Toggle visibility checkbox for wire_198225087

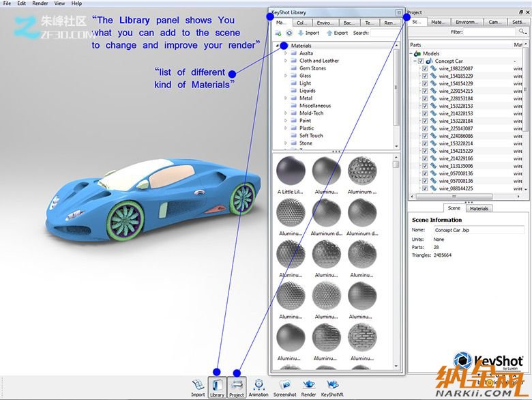pos(425,68)
